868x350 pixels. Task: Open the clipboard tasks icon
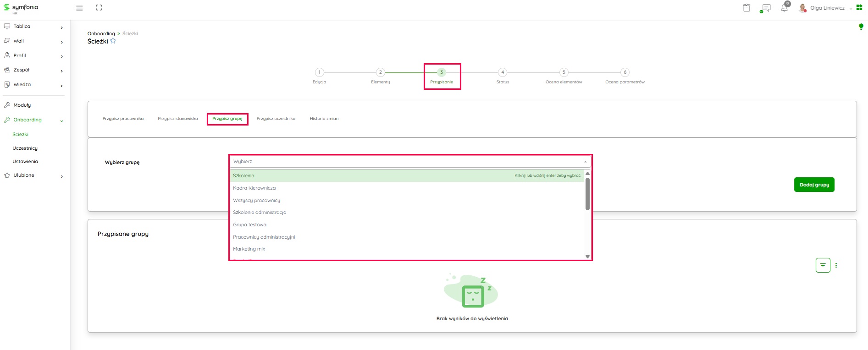(x=746, y=8)
